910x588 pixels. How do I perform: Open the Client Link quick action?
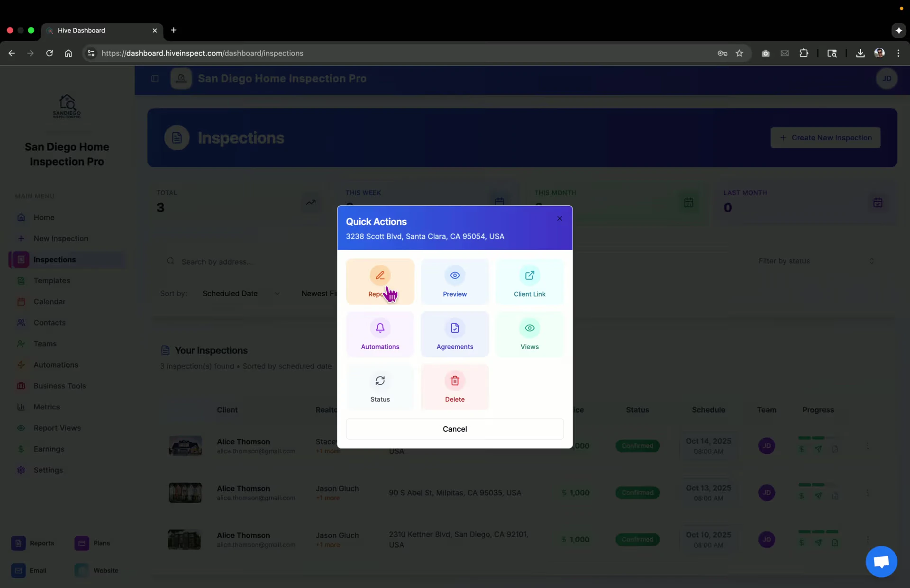(x=529, y=281)
